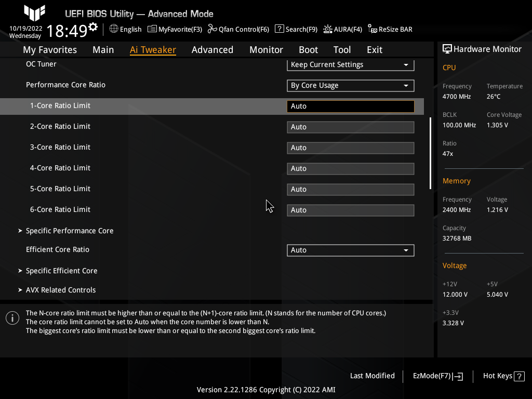Image resolution: width=532 pixels, height=399 pixels.
Task: Open the Search(F9) tool
Action: point(296,29)
